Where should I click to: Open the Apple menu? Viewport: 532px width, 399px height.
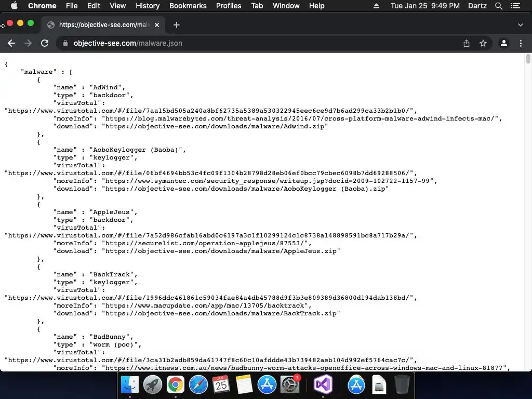pyautogui.click(x=14, y=6)
